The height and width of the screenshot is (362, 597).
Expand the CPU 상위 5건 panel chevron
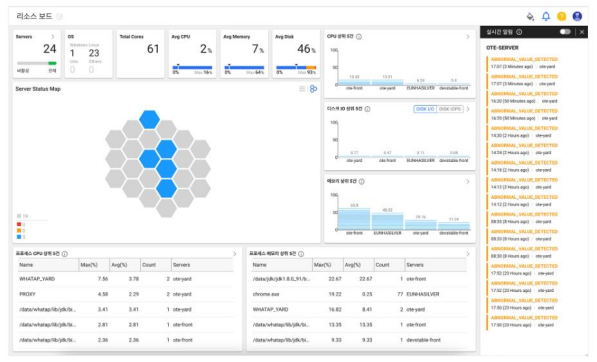[x=468, y=37]
